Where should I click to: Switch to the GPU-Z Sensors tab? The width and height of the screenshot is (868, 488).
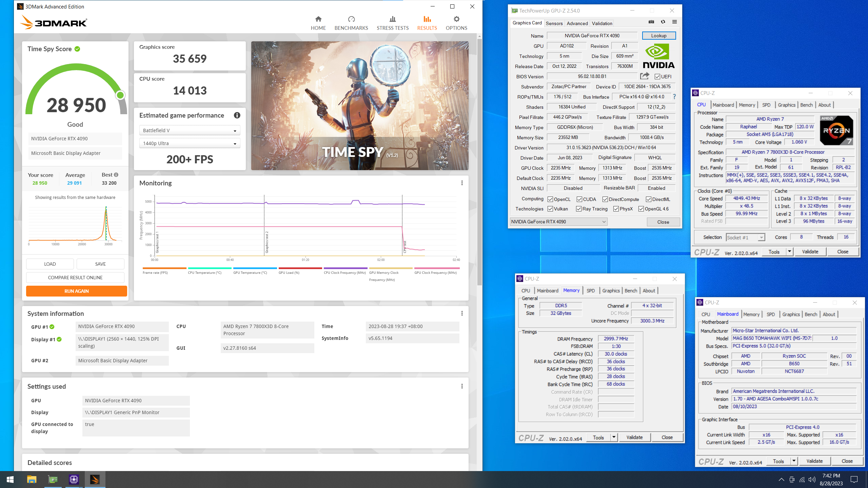(554, 23)
